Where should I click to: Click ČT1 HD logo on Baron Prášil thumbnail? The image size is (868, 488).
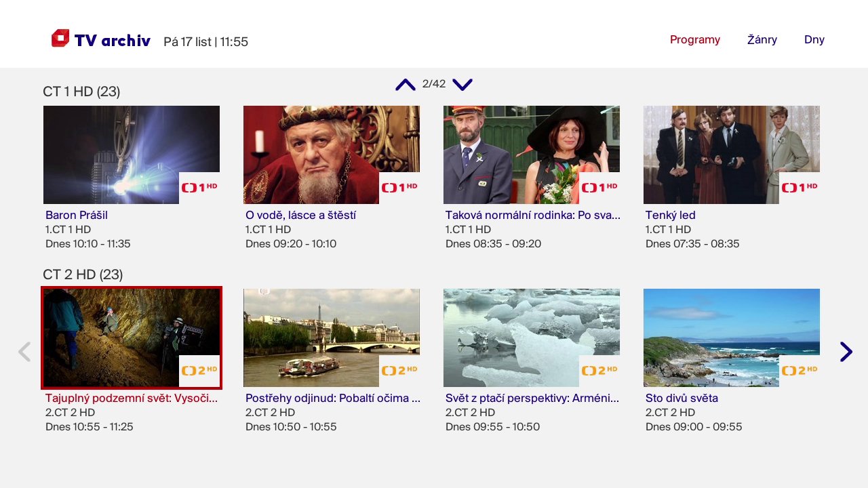pyautogui.click(x=199, y=188)
